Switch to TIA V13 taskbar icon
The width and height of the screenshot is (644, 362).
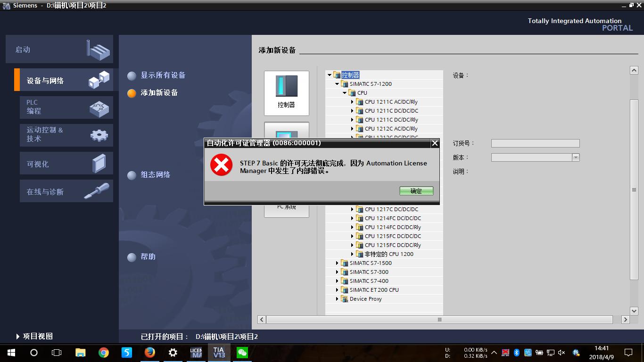pyautogui.click(x=219, y=352)
